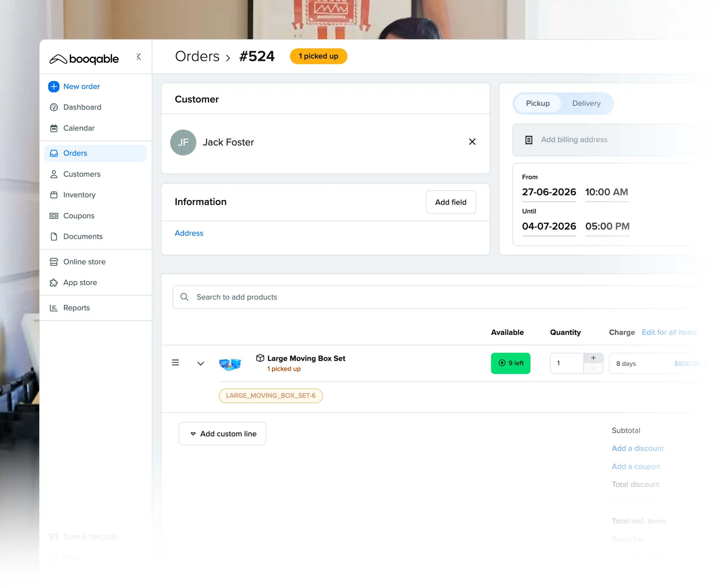Click the Jack Foster customer name
716x588 pixels.
(228, 142)
